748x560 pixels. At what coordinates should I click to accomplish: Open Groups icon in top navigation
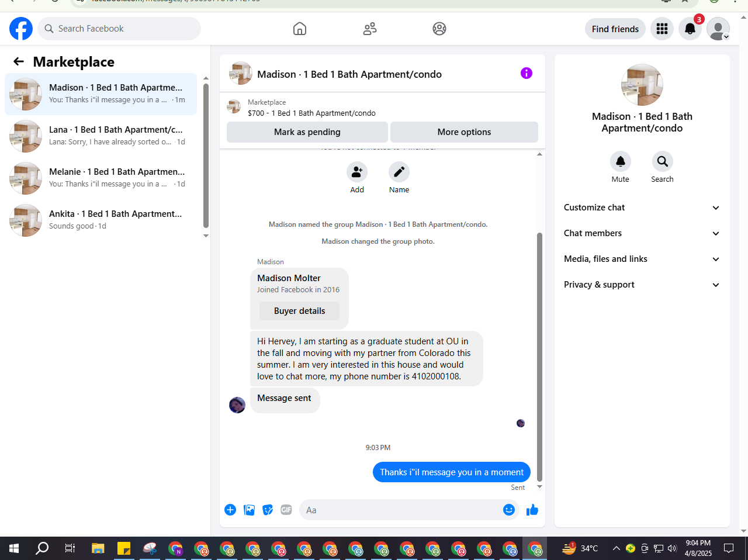439,29
